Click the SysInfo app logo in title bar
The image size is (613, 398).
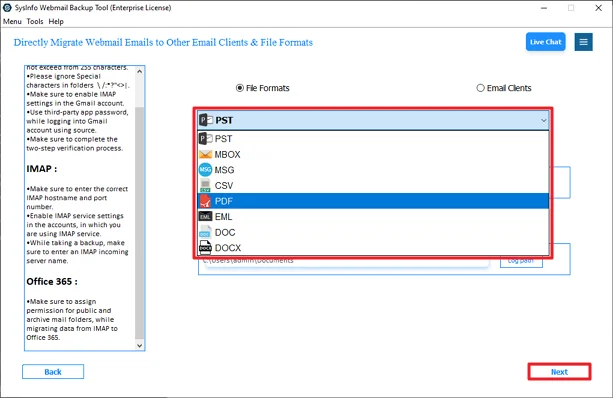(7, 7)
